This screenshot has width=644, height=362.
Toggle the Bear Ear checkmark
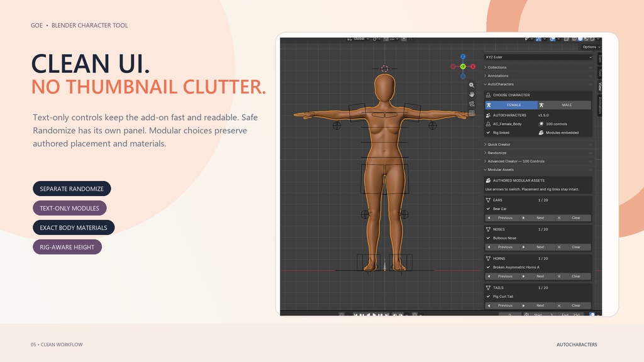tap(488, 209)
